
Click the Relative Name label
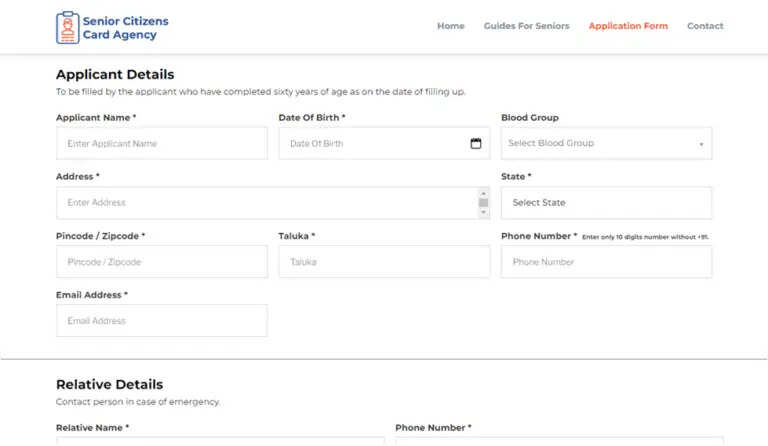pos(93,428)
